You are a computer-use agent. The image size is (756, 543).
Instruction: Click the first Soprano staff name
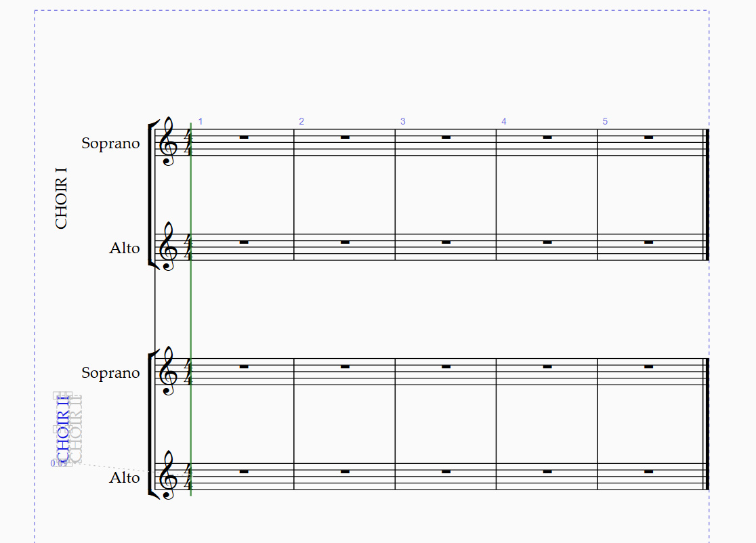110,143
